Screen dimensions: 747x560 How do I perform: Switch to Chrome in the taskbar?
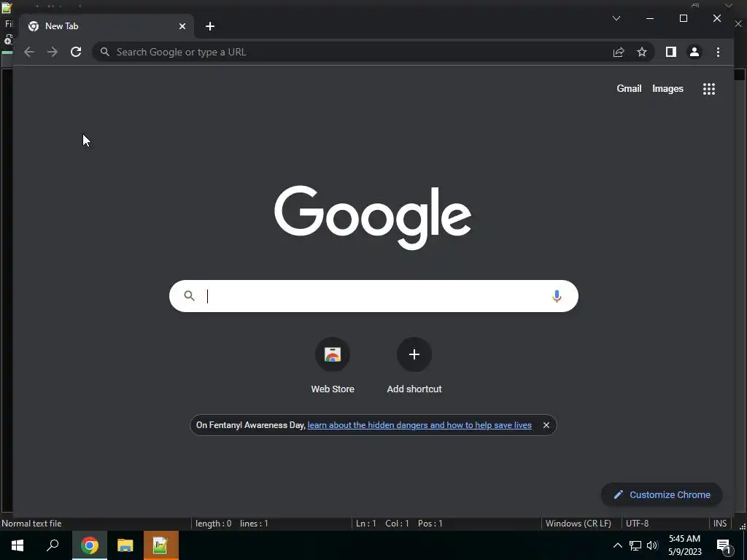90,545
